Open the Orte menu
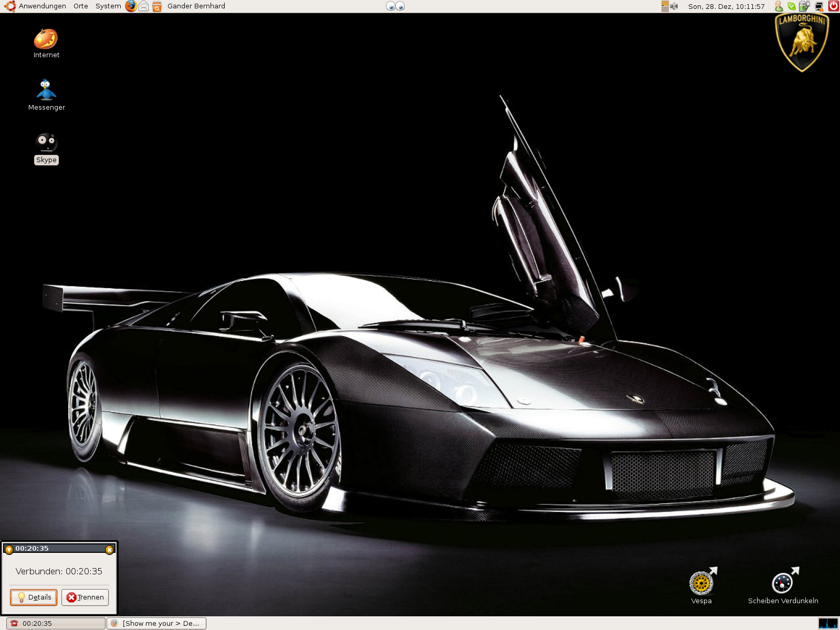Image resolution: width=840 pixels, height=630 pixels. click(x=81, y=6)
